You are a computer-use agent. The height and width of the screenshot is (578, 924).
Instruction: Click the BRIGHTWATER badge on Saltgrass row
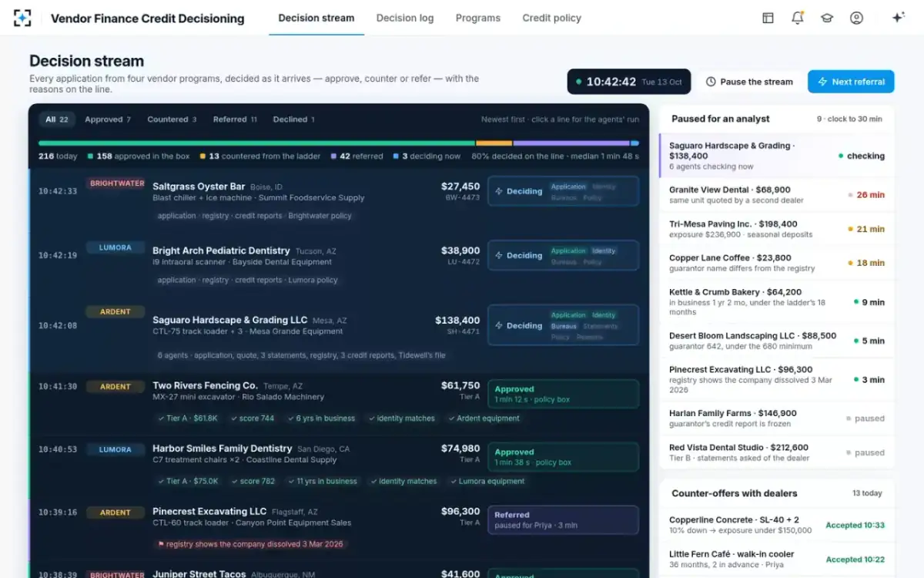pos(116,183)
